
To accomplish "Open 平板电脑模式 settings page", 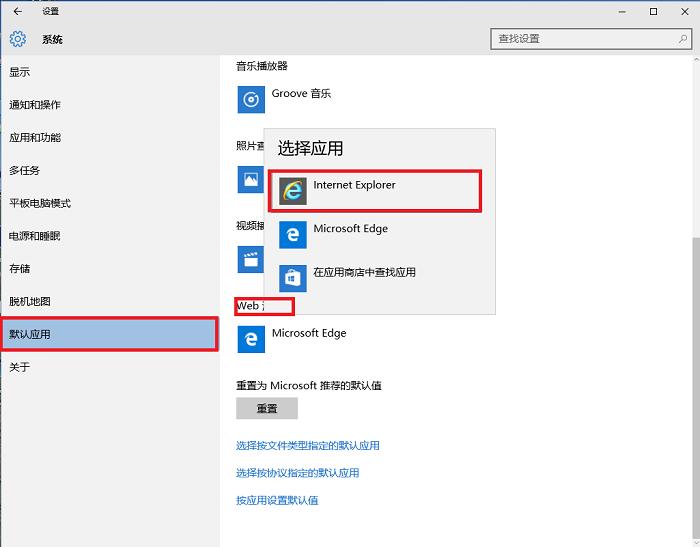I will click(109, 203).
